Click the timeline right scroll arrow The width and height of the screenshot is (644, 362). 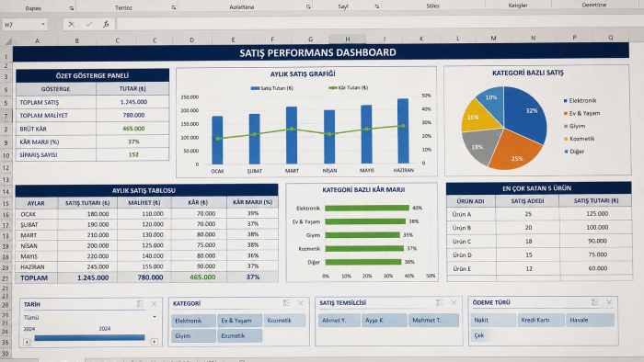(155, 342)
